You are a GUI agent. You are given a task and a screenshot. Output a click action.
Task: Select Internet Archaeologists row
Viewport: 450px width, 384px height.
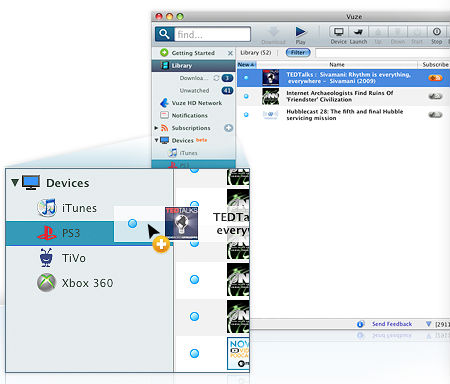tap(343, 96)
